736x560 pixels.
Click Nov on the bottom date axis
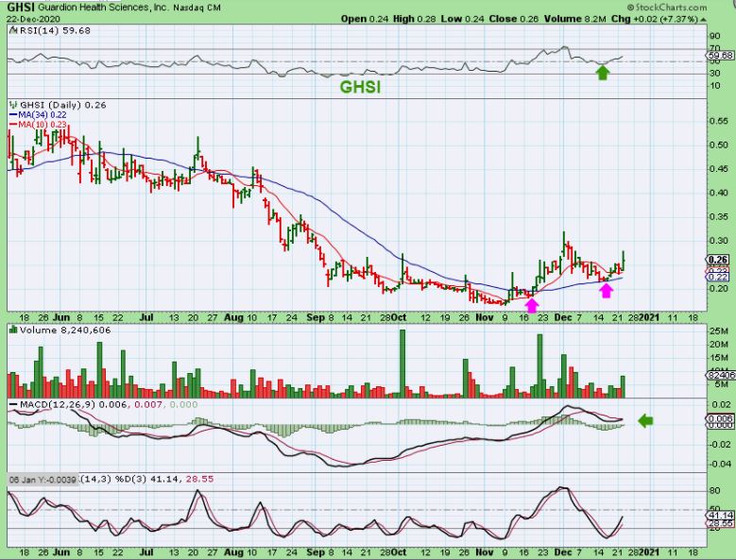pyautogui.click(x=485, y=552)
